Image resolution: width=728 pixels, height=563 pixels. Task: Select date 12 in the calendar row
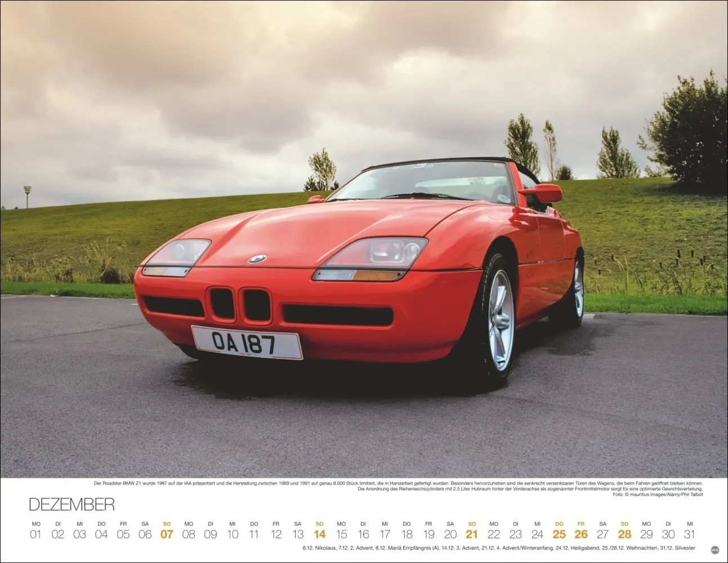pos(276,534)
